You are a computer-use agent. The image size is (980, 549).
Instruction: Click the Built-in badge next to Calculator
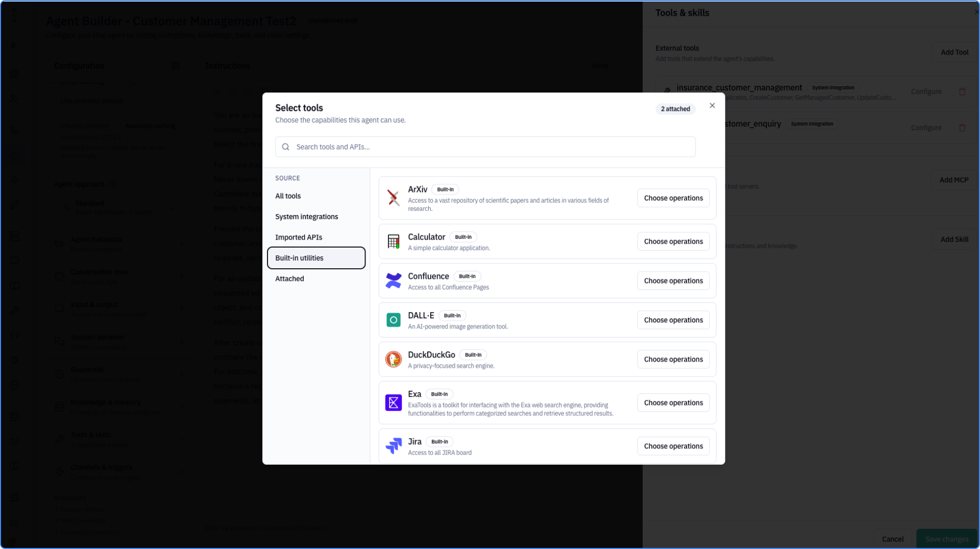tap(463, 237)
